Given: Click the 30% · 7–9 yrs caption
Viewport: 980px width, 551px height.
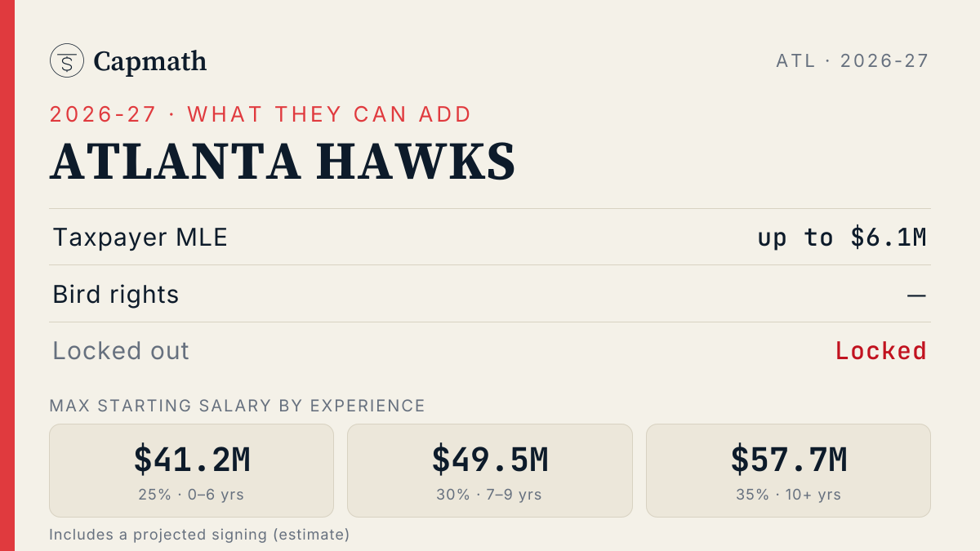Looking at the screenshot, I should (x=490, y=495).
